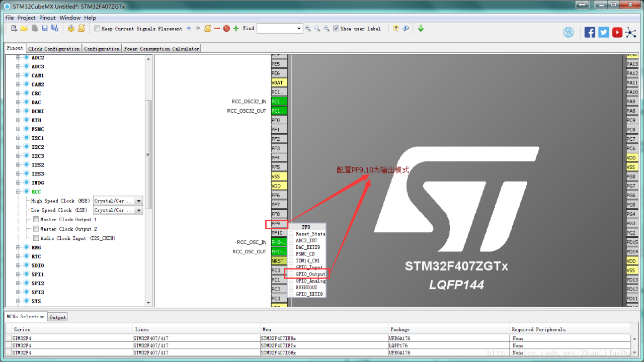Click the middle zoom magnifier icon
The height and width of the screenshot is (362, 644).
coord(317,29)
